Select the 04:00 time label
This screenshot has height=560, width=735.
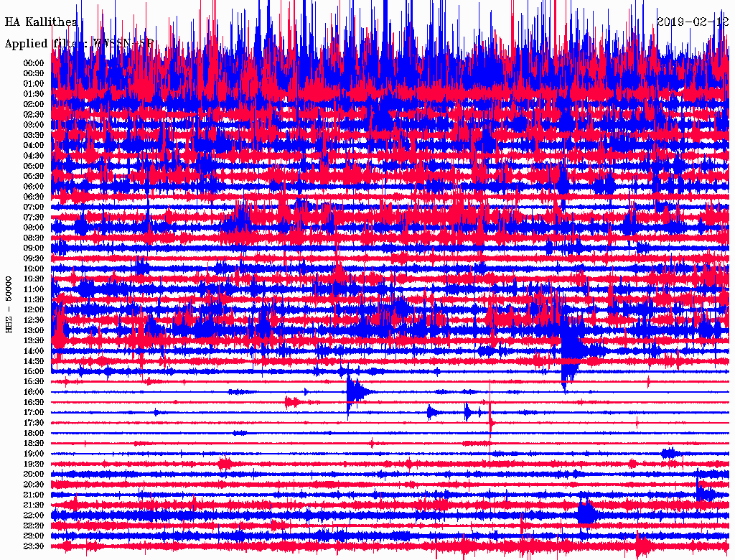point(33,146)
